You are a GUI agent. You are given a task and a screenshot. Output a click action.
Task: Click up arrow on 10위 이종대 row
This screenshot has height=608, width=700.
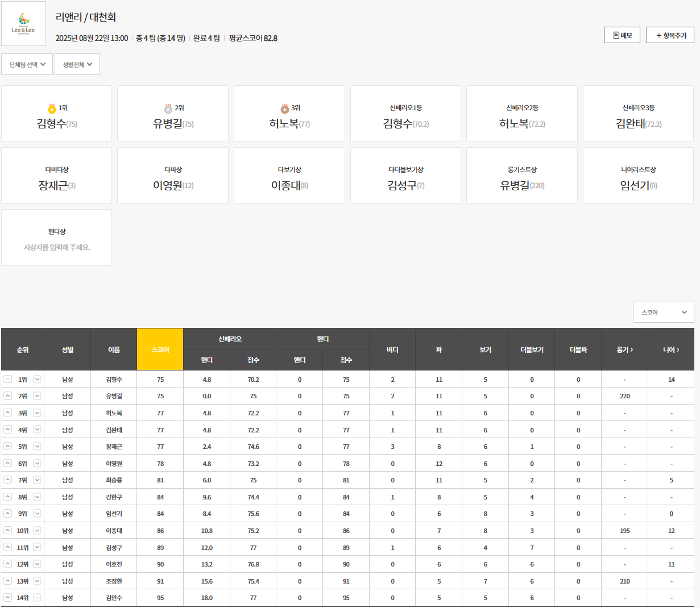tap(7, 531)
